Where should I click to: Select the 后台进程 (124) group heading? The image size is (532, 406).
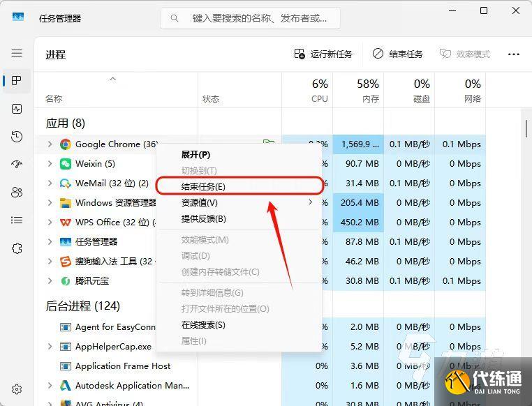coord(83,306)
